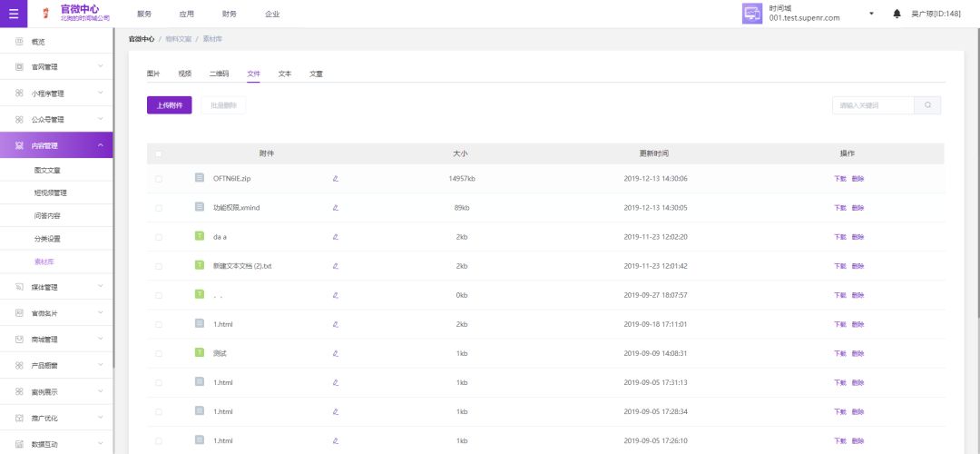Viewport: 980px width, 454px height.
Task: Click the purple site monitor icon
Action: tap(752, 14)
